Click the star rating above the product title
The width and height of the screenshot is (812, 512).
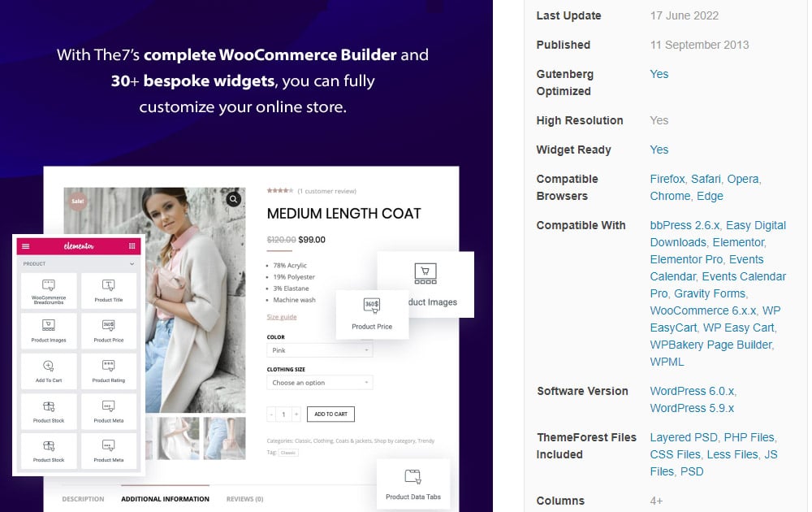pos(280,191)
